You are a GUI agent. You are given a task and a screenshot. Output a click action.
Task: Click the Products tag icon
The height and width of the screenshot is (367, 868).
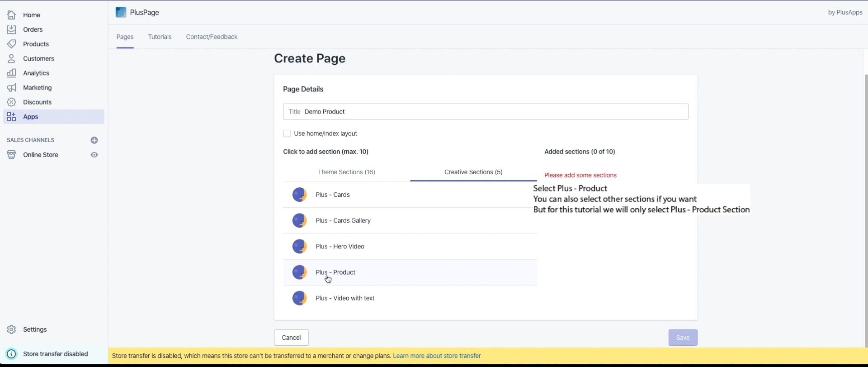pyautogui.click(x=11, y=44)
